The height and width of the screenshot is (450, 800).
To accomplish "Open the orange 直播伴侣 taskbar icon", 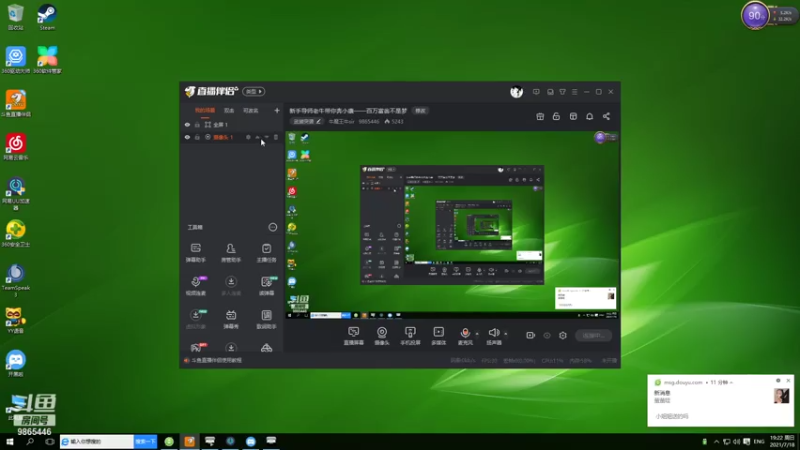I will click(x=189, y=441).
